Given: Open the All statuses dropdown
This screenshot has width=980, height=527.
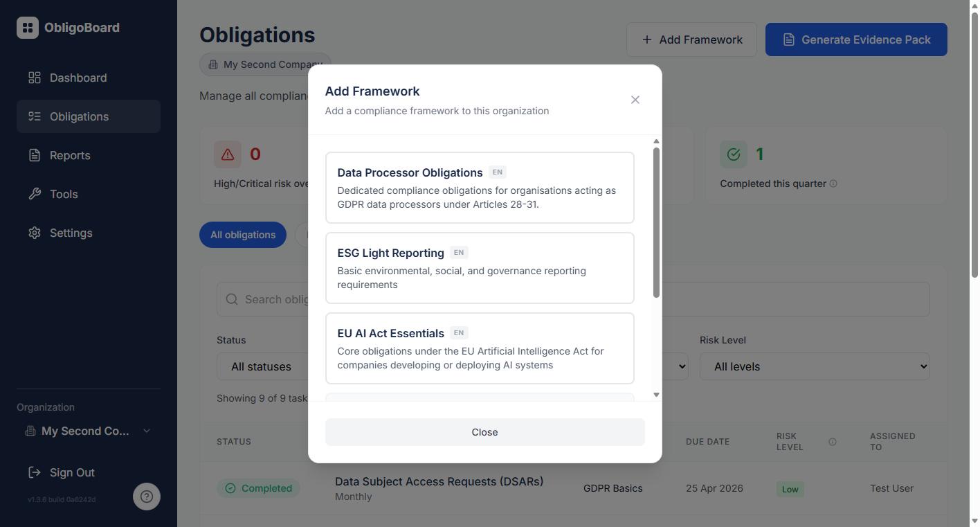Looking at the screenshot, I should (x=263, y=366).
